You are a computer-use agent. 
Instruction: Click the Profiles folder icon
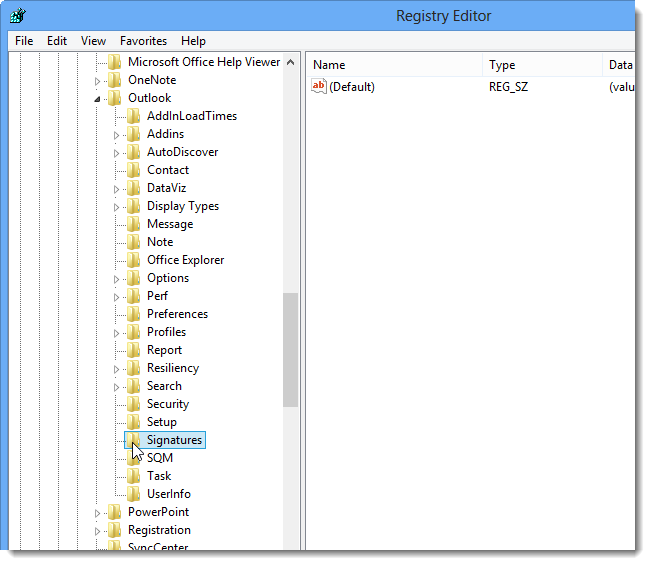tap(133, 332)
